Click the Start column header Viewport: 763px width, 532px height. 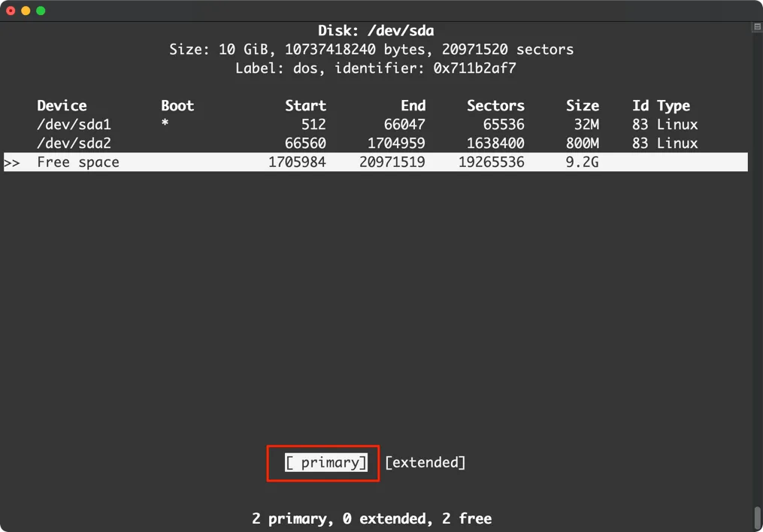[306, 105]
